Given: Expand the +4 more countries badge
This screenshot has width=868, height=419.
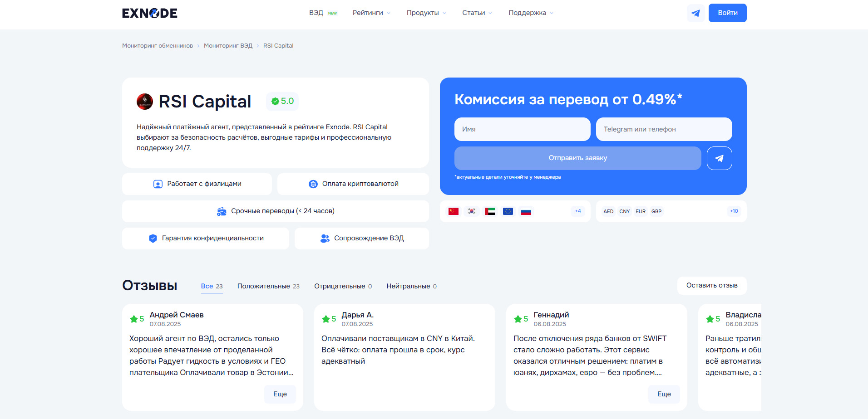Looking at the screenshot, I should coord(578,211).
